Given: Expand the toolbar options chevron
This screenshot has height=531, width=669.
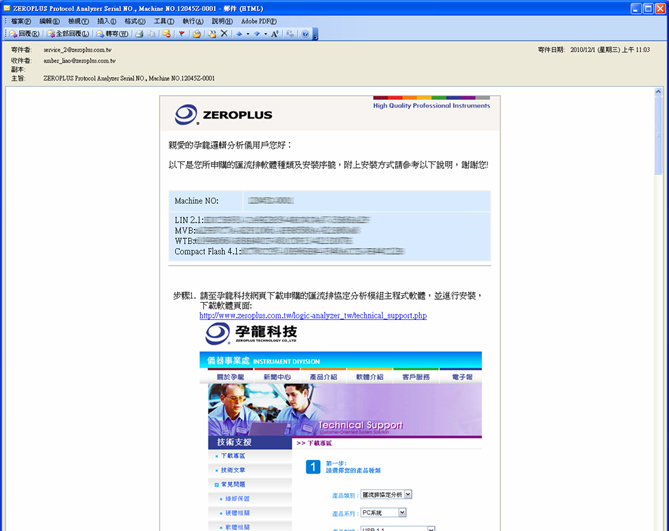Looking at the screenshot, I should pyautogui.click(x=315, y=34).
